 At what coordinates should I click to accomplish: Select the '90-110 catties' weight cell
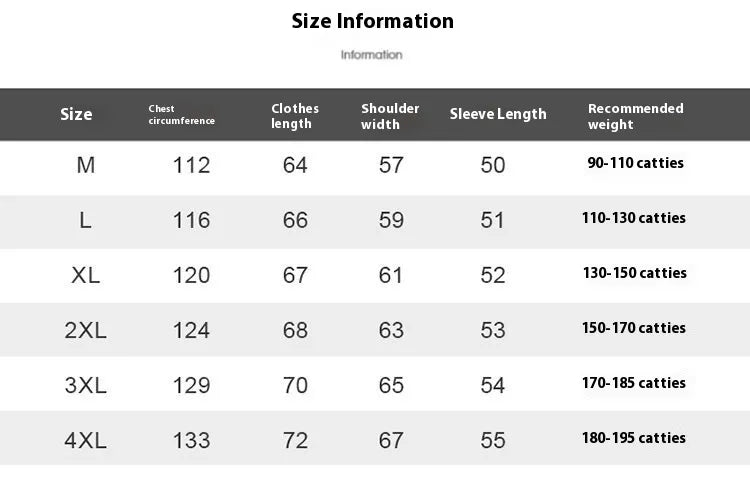(x=635, y=163)
